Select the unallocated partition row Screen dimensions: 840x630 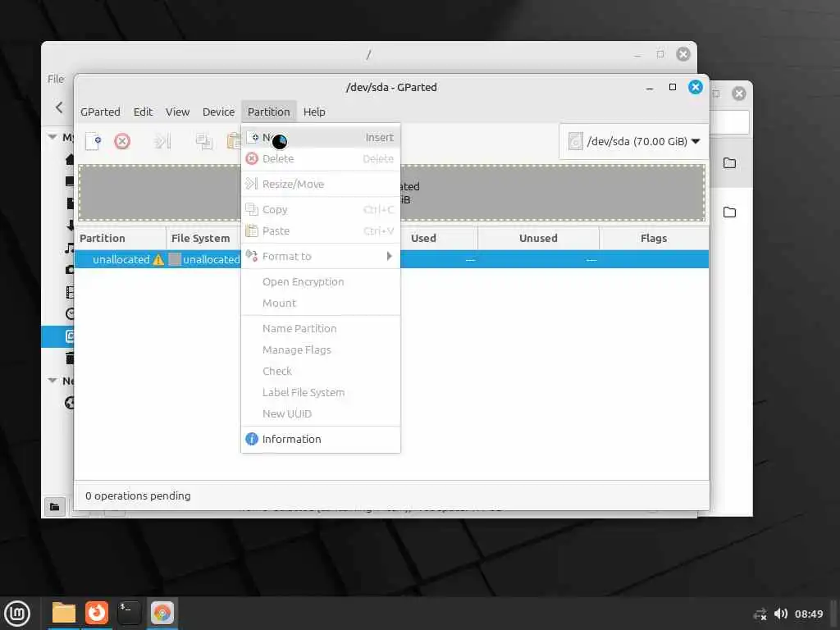click(391, 259)
